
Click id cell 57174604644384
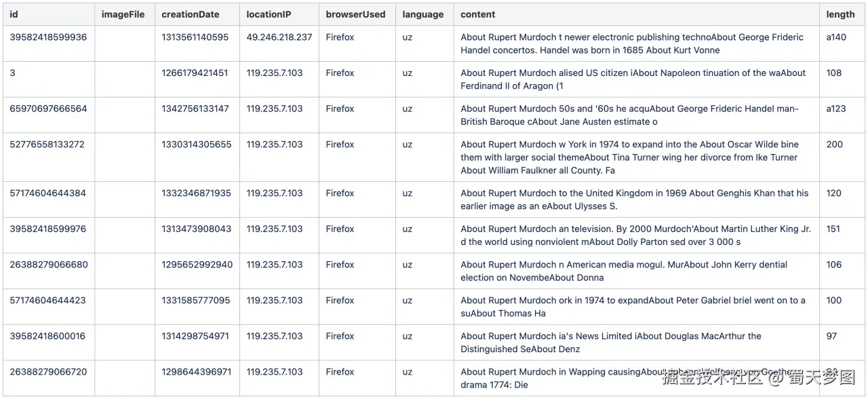(47, 193)
